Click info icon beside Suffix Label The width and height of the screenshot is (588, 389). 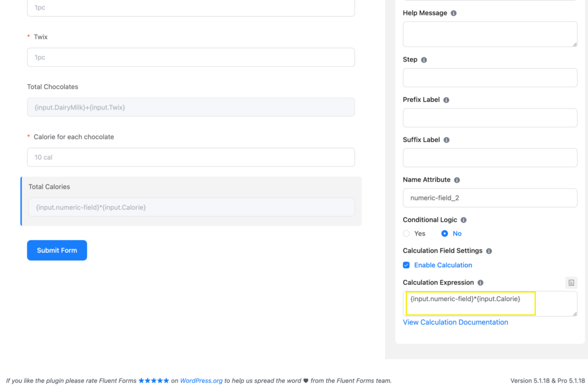click(x=446, y=140)
